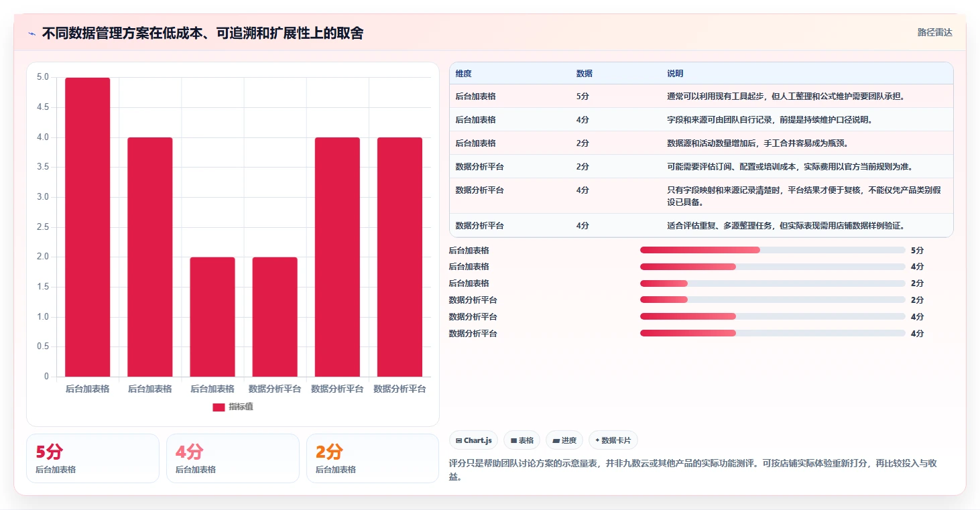Click the 数据 column header in the table
Image resolution: width=980 pixels, height=510 pixels.
pos(584,74)
